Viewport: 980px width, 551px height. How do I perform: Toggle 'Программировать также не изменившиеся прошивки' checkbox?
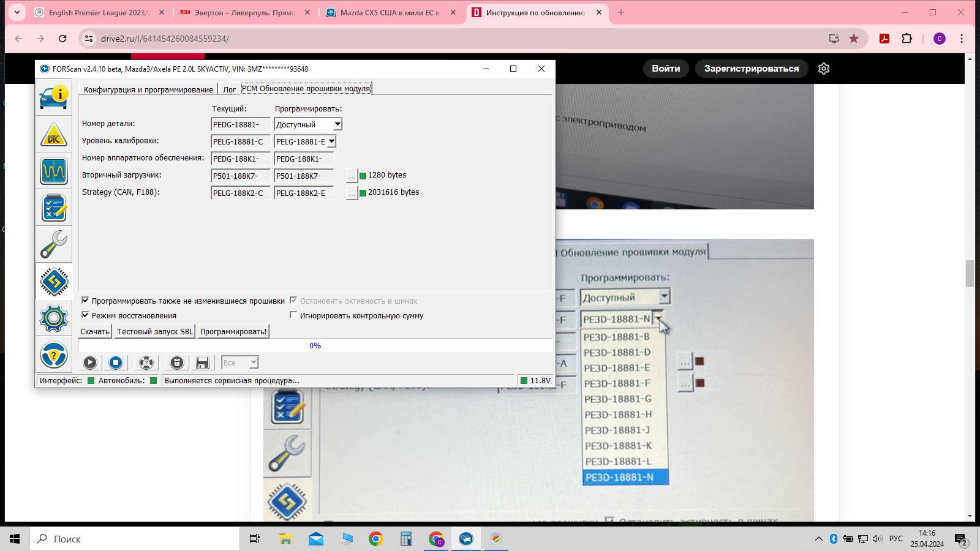click(x=85, y=301)
